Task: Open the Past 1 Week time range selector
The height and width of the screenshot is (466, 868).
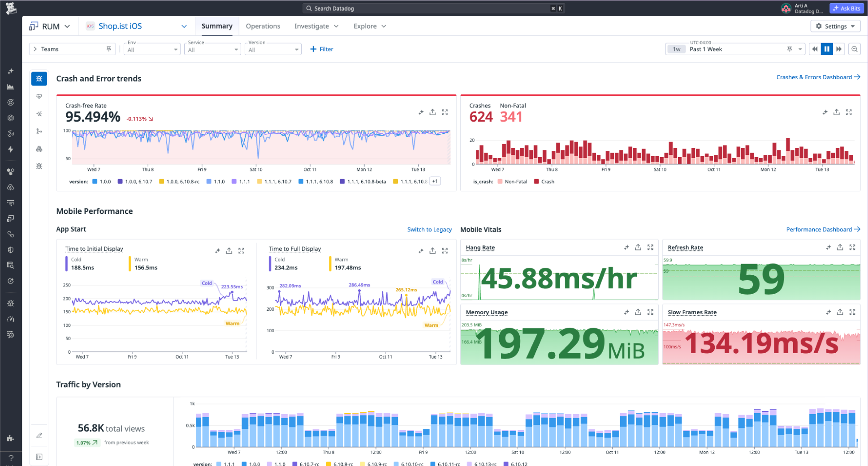Action: pyautogui.click(x=735, y=49)
